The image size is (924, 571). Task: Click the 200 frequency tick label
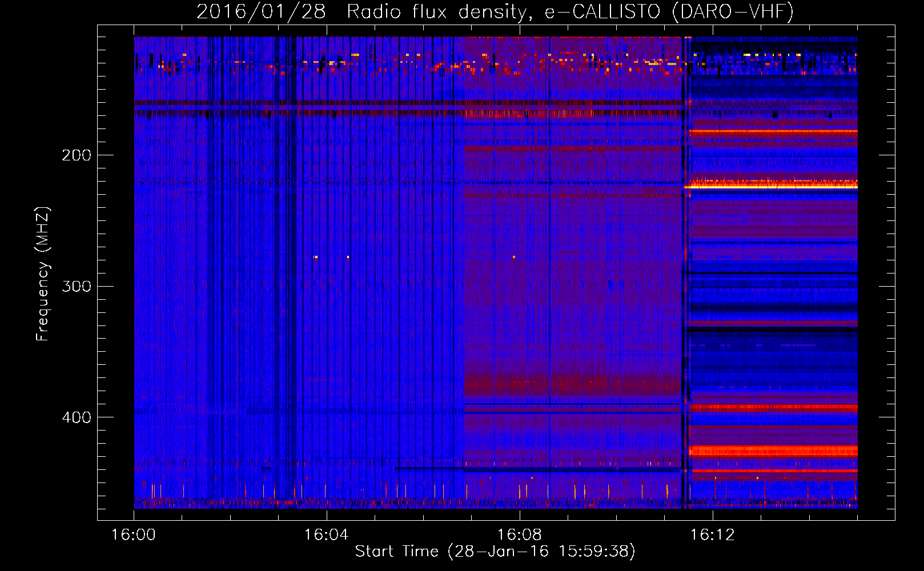(77, 155)
